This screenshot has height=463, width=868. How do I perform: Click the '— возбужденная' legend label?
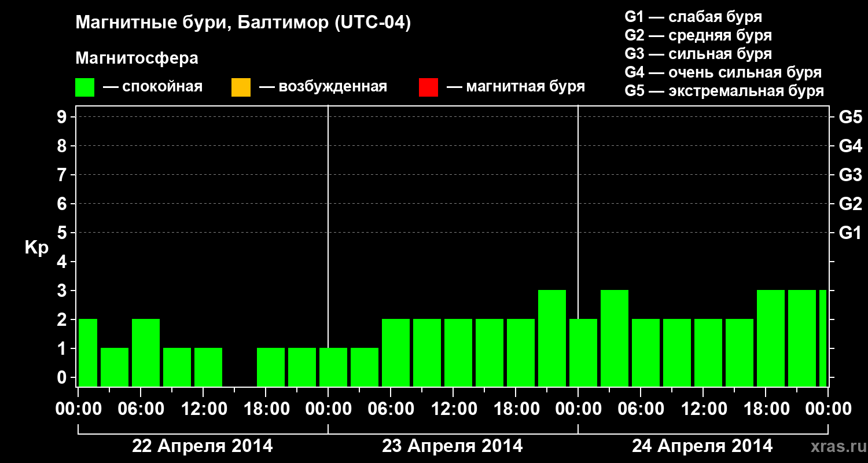tap(323, 87)
